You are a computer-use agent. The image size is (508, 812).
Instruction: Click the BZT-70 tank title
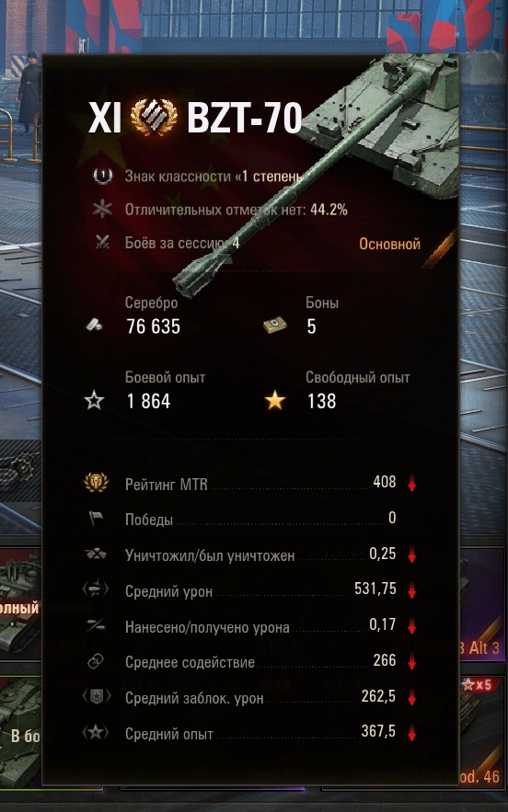(x=244, y=118)
